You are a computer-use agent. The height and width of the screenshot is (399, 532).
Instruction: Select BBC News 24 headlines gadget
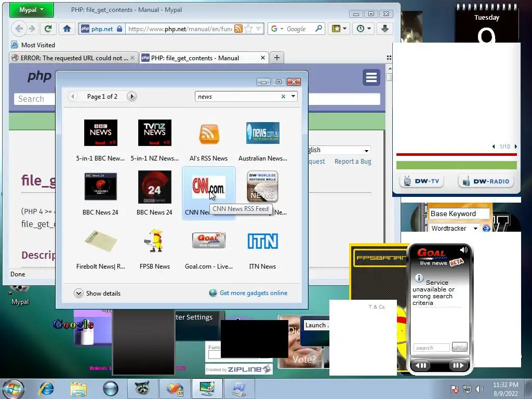100,194
